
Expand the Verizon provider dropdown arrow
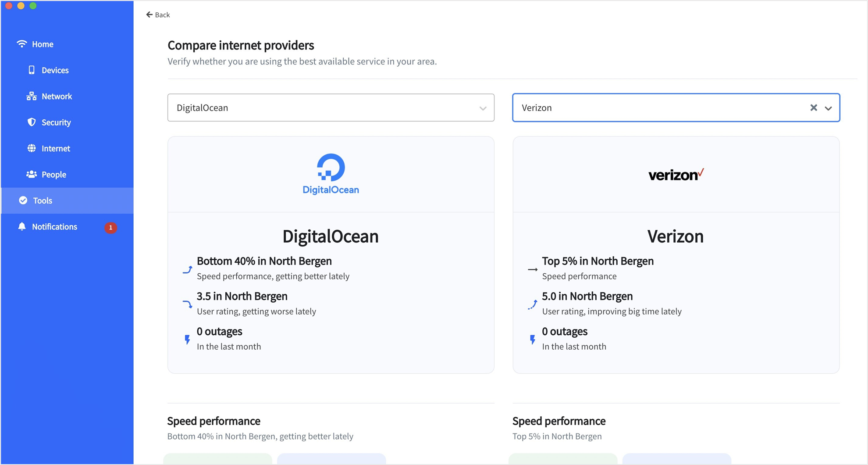828,108
